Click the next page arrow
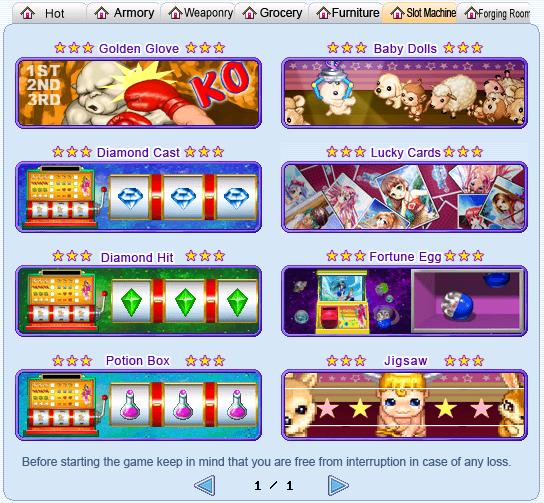 point(338,485)
